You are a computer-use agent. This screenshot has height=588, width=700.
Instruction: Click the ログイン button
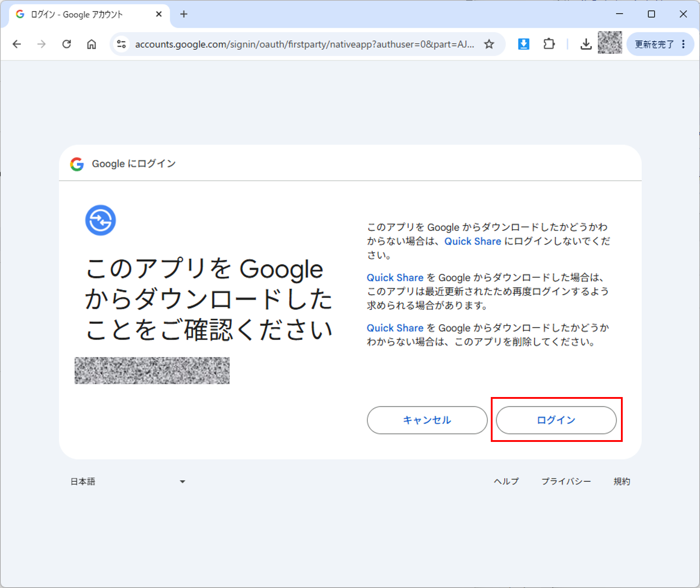pos(556,420)
